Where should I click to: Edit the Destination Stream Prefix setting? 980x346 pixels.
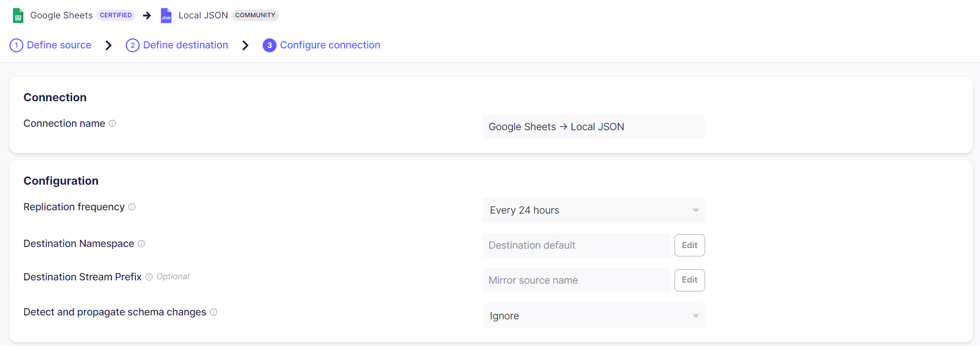tap(689, 280)
